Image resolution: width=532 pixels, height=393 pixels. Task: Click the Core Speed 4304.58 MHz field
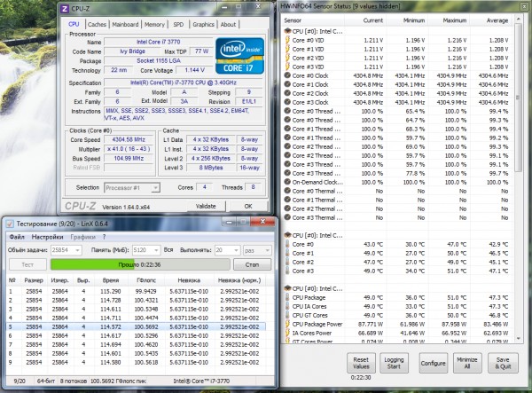tap(129, 139)
